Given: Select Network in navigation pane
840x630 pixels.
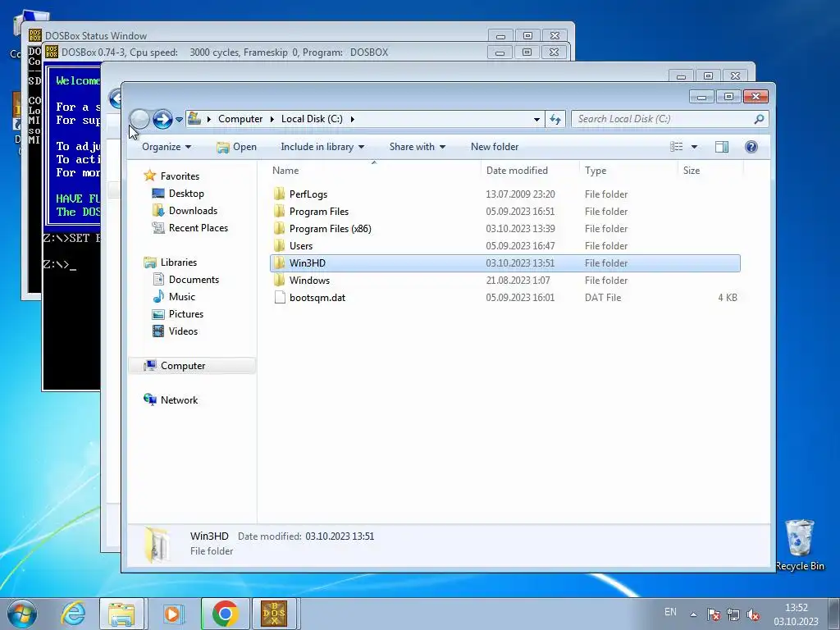Looking at the screenshot, I should (179, 400).
